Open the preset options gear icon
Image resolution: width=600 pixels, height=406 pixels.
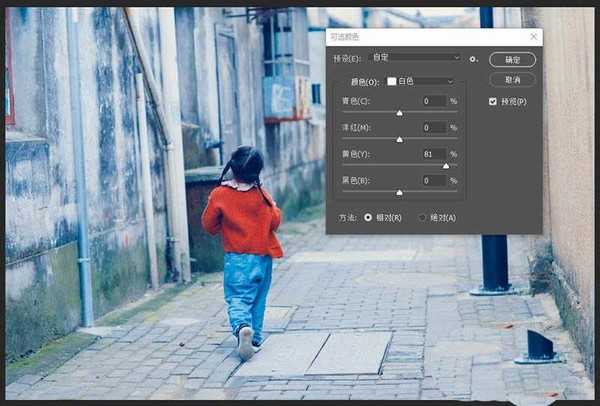[473, 59]
